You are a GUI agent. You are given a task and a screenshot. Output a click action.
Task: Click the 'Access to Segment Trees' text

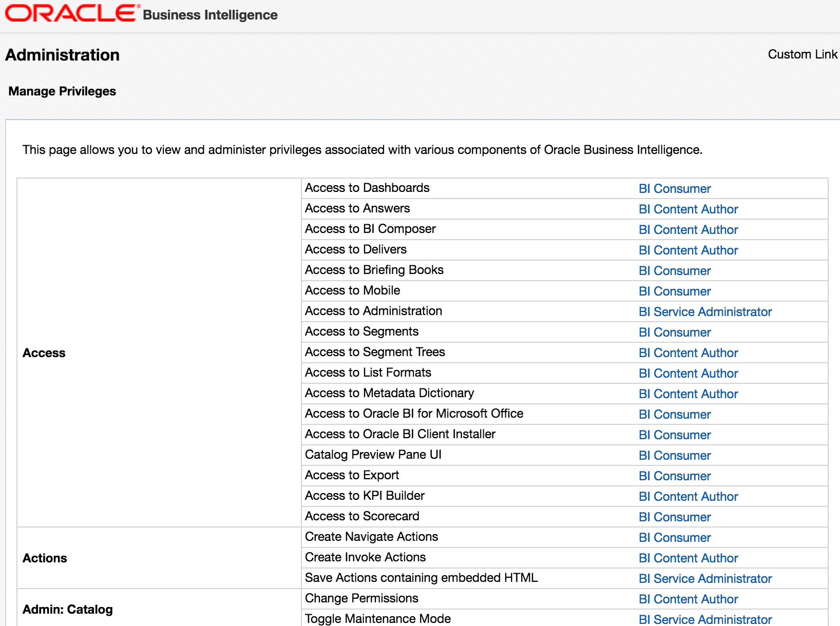tap(375, 352)
